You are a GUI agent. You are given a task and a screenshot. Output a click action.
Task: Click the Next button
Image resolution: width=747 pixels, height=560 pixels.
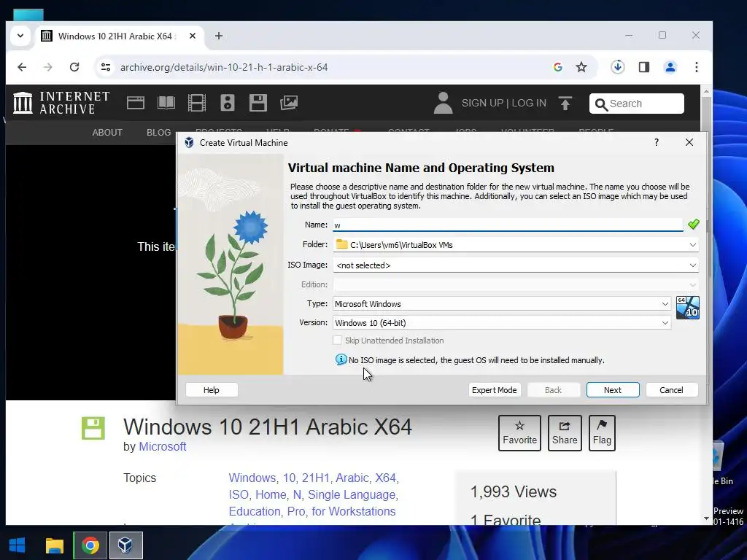[613, 390]
